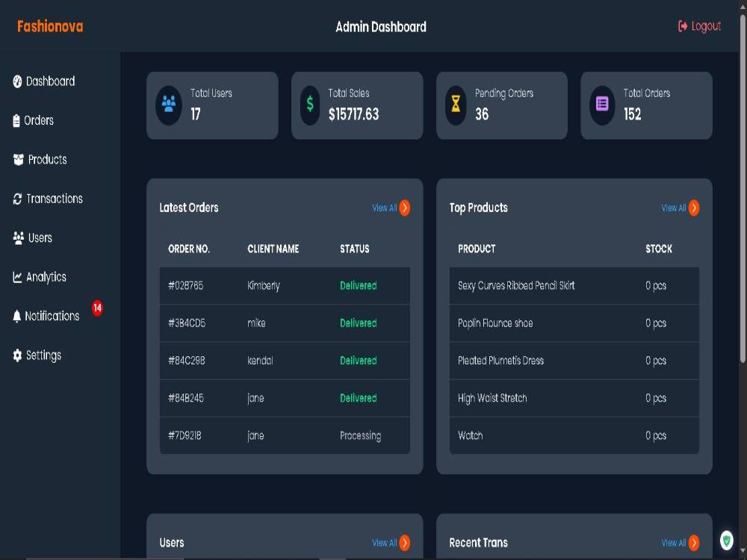Click orange arrow beside Latest Orders View All

404,208
